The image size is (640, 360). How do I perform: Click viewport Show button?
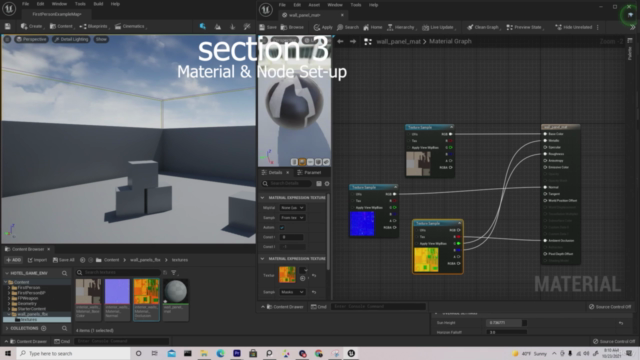click(101, 39)
